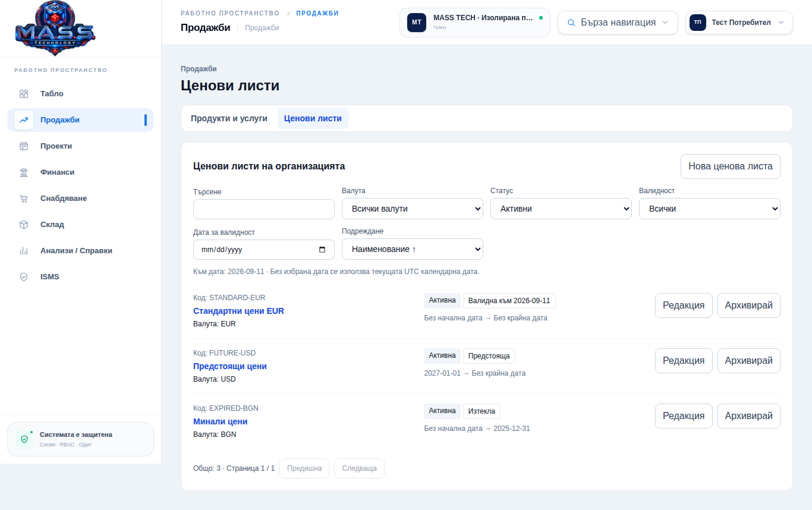Click the Склад box icon

point(24,225)
